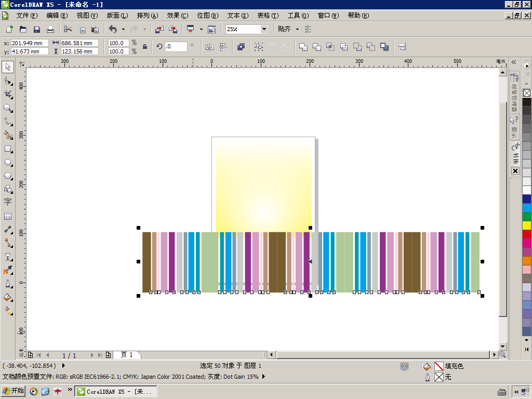Select the Ellipse tool
Screen dimensions: 532x399
click(8, 163)
